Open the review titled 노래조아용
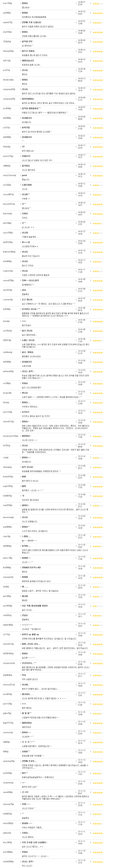This screenshot has width=120, height=868. click(x=27, y=185)
